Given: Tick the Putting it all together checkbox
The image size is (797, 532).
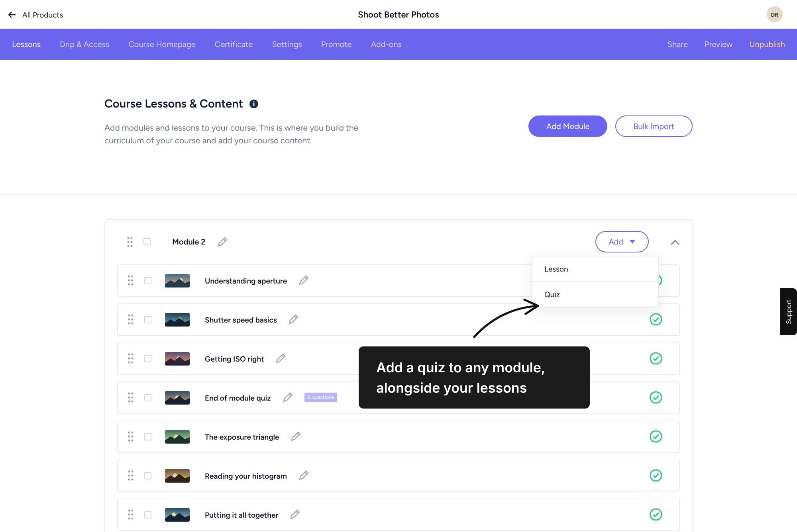Looking at the screenshot, I should pyautogui.click(x=148, y=515).
